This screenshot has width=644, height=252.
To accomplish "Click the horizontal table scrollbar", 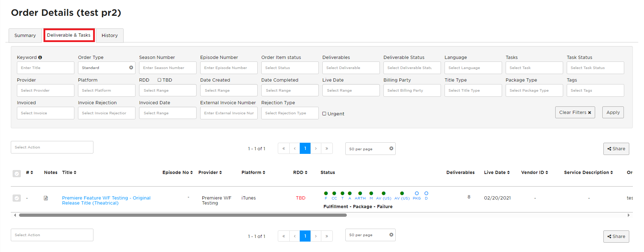I will 183,215.
